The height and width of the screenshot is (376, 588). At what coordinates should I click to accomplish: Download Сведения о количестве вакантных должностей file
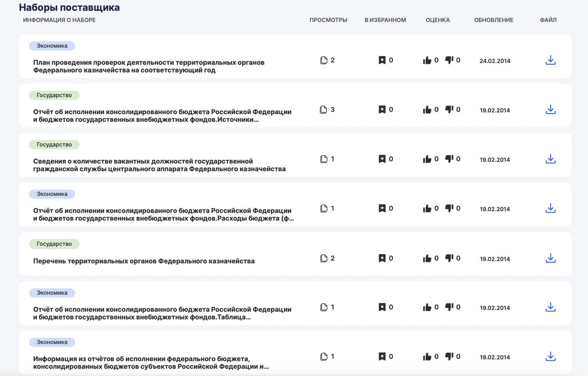[550, 159]
